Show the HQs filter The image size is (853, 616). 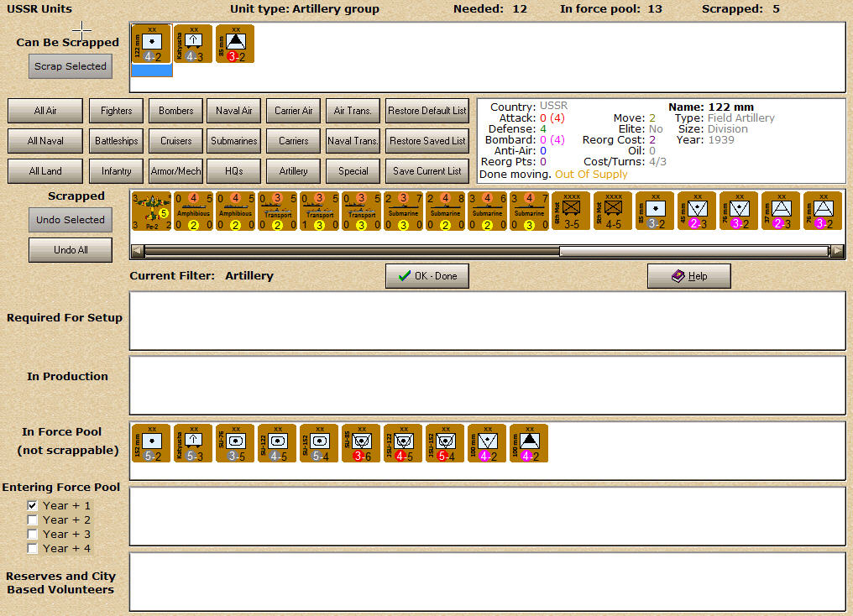[234, 171]
